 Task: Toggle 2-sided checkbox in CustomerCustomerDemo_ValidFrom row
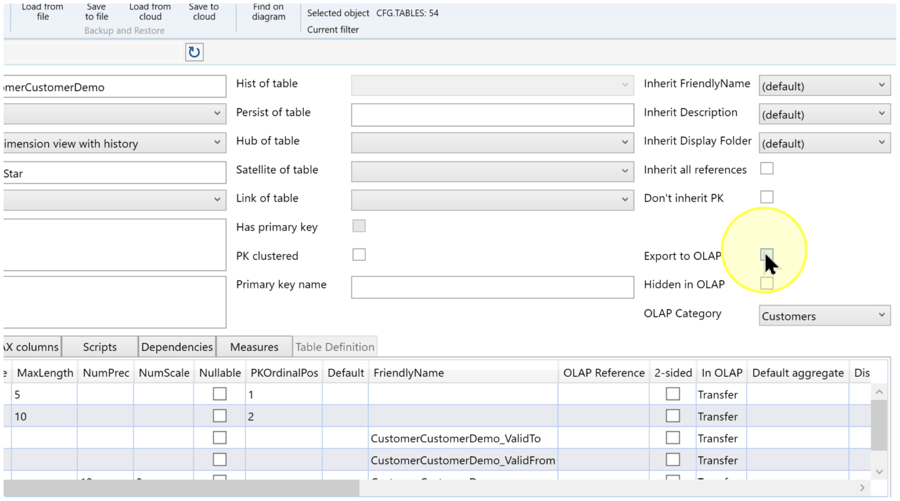click(x=673, y=460)
